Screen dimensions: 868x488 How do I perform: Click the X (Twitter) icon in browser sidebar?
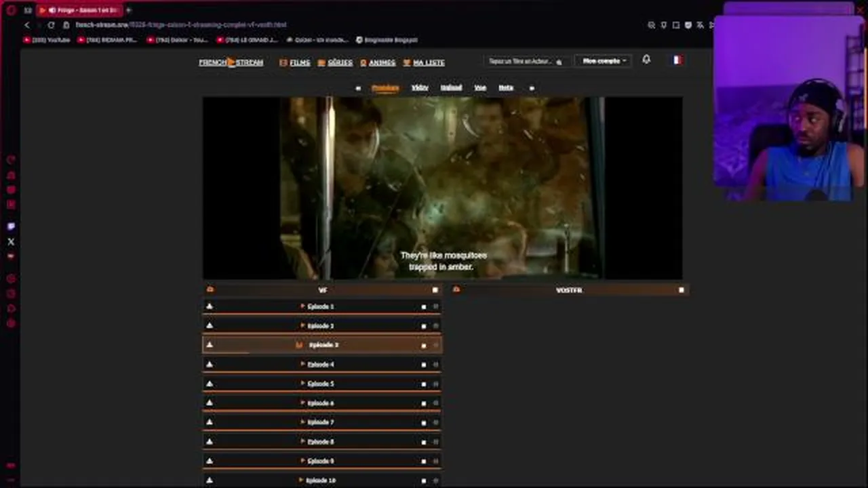click(11, 241)
